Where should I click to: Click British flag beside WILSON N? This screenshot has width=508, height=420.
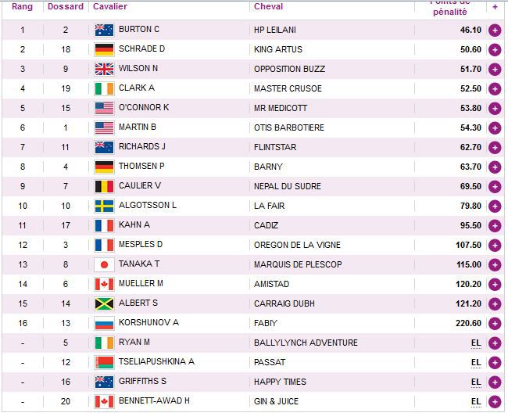click(104, 69)
